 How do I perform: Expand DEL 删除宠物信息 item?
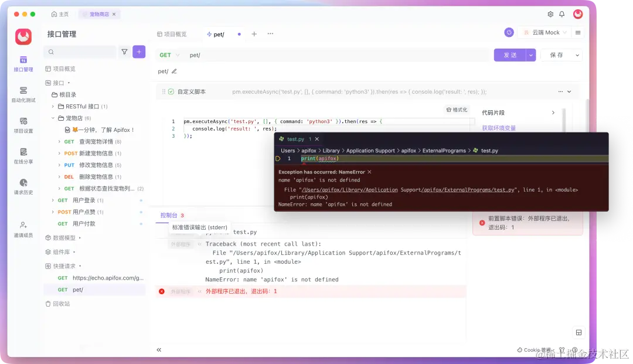point(59,177)
